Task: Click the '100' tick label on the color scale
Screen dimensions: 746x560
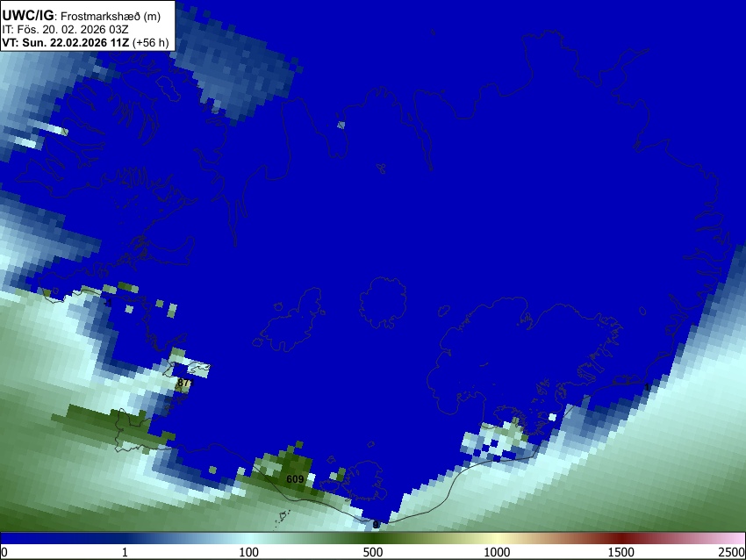Action: [249, 552]
